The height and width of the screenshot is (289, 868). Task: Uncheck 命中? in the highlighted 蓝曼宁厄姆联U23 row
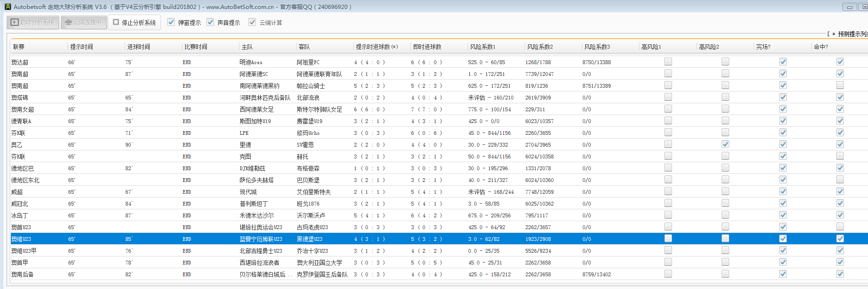click(840, 239)
